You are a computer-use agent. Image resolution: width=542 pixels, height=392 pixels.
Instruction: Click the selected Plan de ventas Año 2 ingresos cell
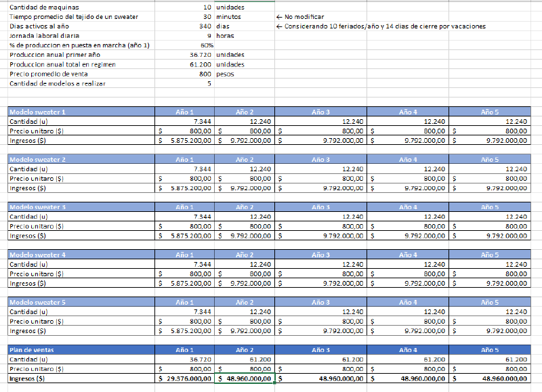245,378
